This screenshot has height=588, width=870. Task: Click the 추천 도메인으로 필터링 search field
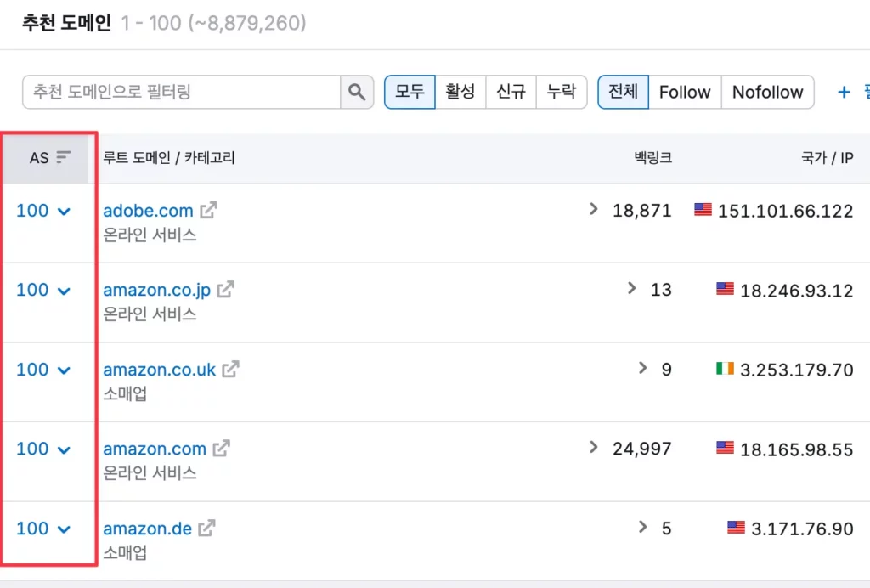pyautogui.click(x=182, y=92)
